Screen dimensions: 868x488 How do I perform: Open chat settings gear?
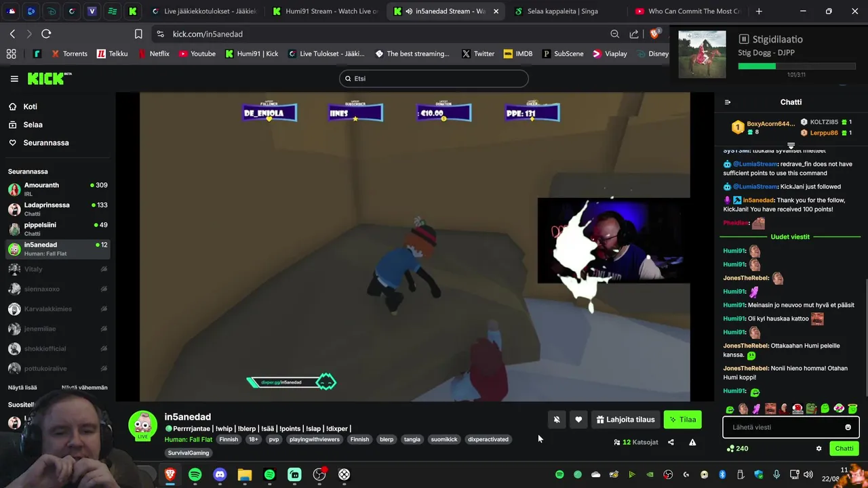tap(818, 449)
